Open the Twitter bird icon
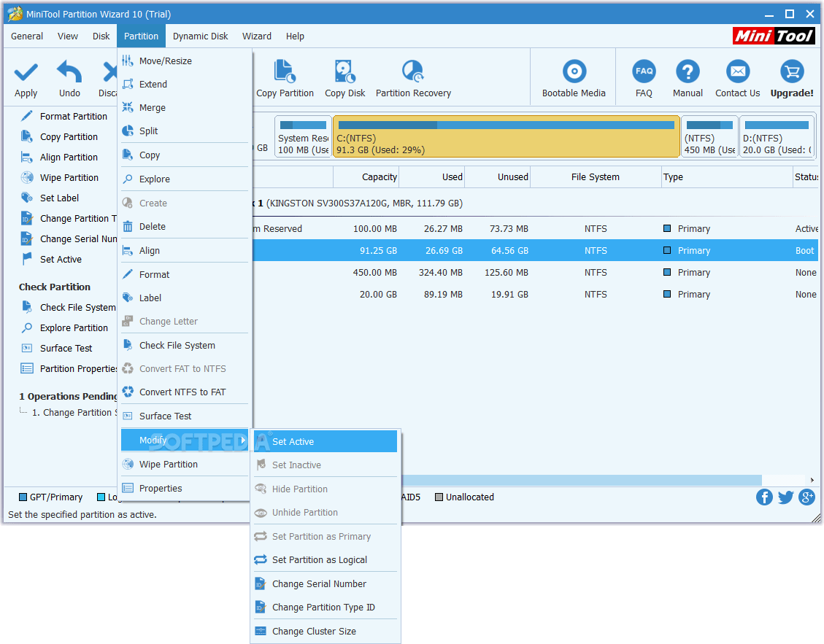 [785, 497]
